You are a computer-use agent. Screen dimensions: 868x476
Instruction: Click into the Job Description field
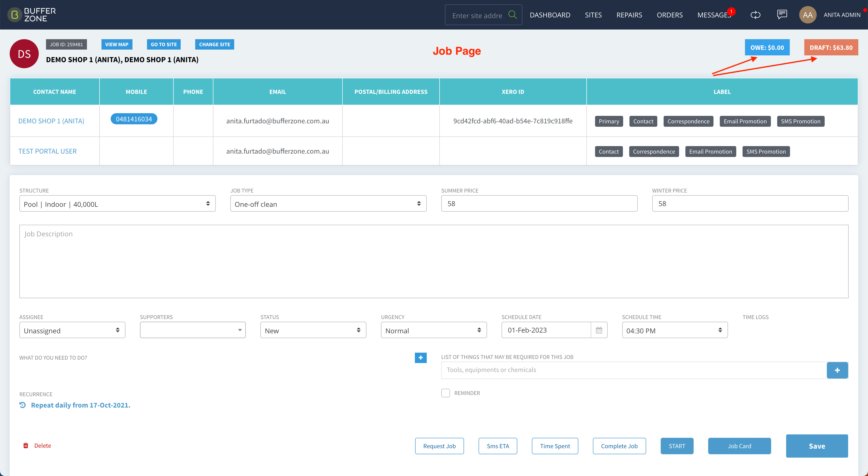point(434,261)
